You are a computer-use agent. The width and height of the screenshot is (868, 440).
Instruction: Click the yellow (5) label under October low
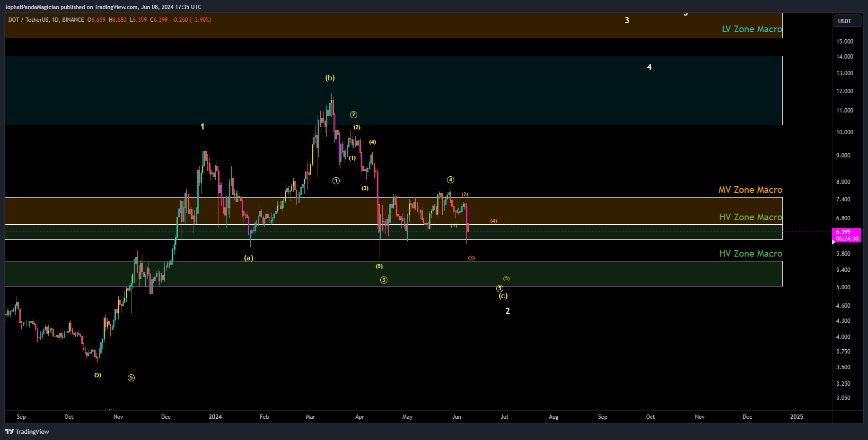[97, 375]
